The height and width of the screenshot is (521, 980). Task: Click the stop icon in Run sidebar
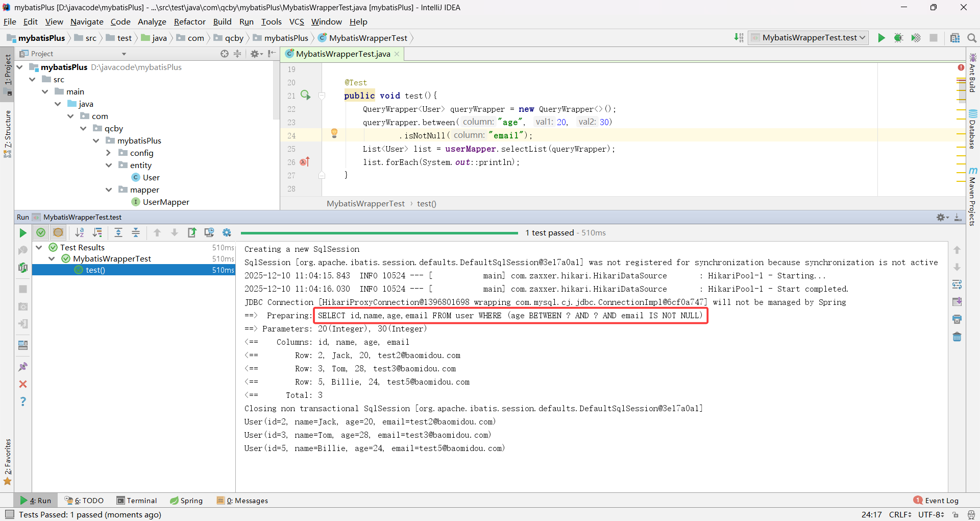coord(23,289)
